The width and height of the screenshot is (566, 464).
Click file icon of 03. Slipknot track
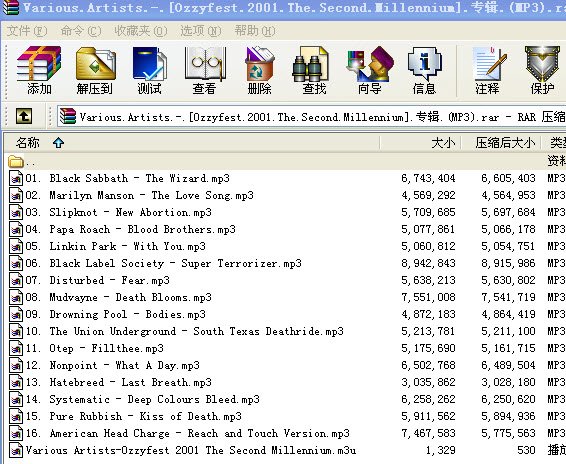[16, 212]
